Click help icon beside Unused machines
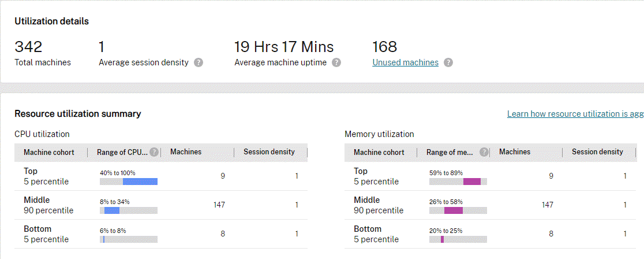Screen dimensions: 644x259 point(448,62)
